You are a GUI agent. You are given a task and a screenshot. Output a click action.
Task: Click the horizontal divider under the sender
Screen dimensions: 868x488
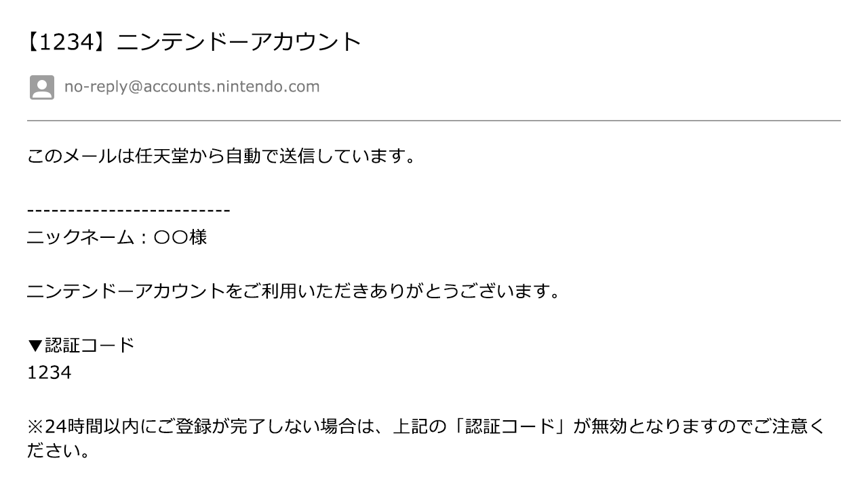click(x=434, y=121)
